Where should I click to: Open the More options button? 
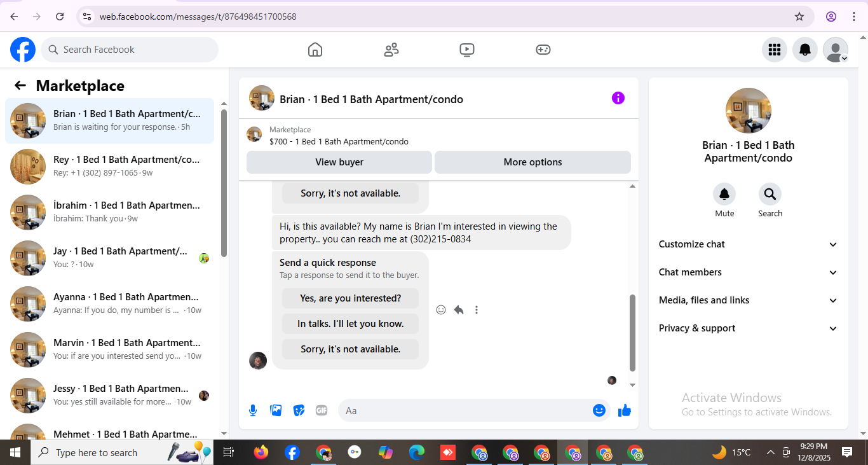[532, 162]
